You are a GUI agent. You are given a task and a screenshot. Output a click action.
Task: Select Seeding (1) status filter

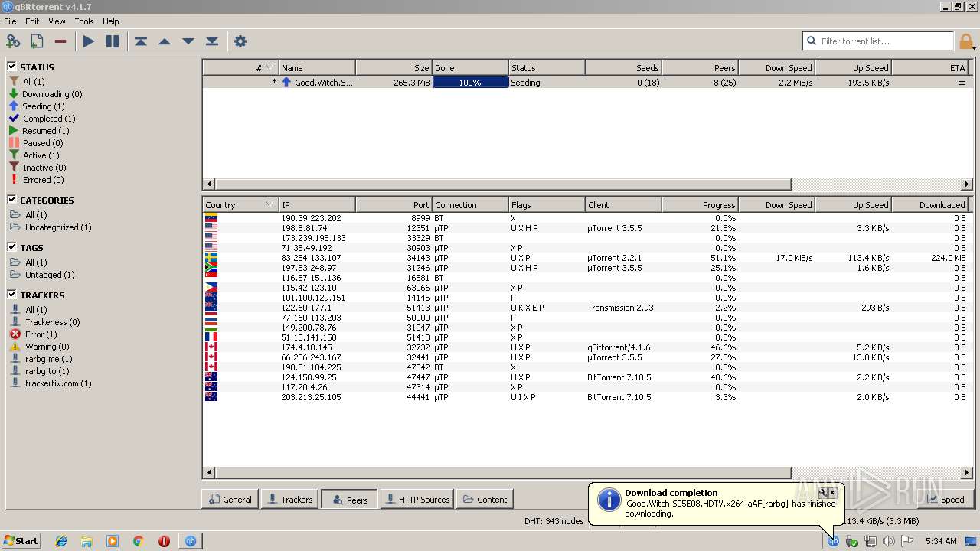tap(36, 106)
